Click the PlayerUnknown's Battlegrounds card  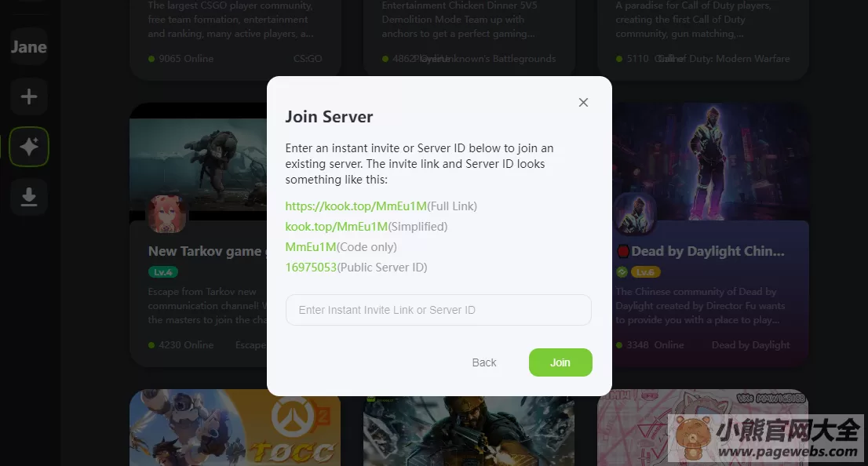pos(469,40)
